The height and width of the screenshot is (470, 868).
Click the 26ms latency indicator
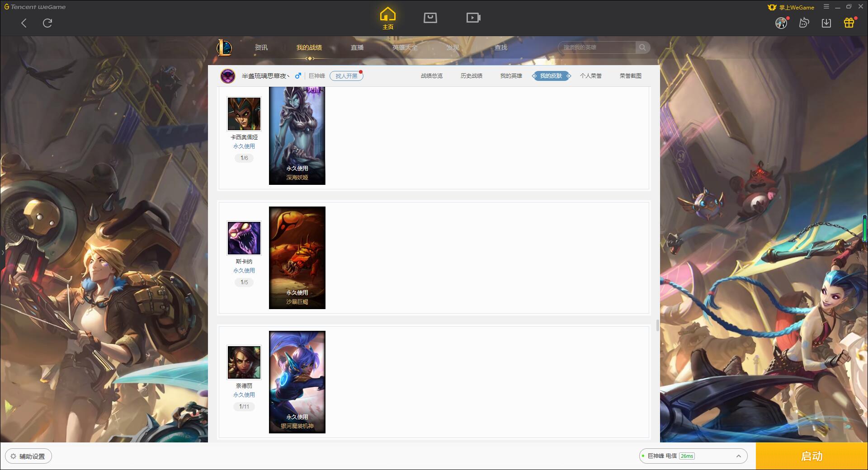point(687,456)
